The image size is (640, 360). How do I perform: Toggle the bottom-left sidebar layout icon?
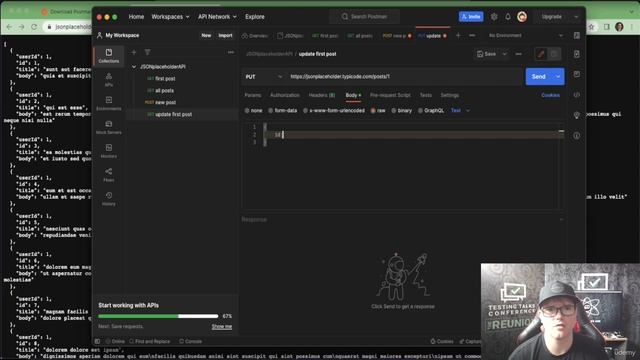(x=97, y=341)
